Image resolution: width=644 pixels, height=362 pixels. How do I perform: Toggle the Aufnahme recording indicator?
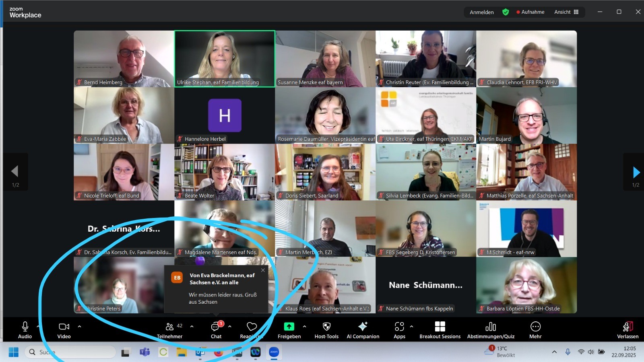click(530, 12)
